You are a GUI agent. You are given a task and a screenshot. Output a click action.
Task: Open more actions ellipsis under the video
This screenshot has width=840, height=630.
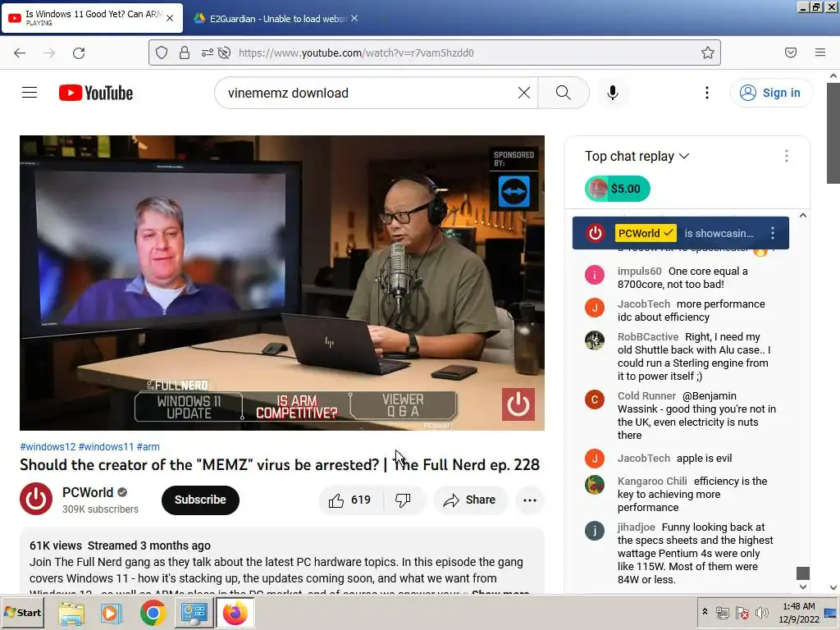pyautogui.click(x=530, y=500)
